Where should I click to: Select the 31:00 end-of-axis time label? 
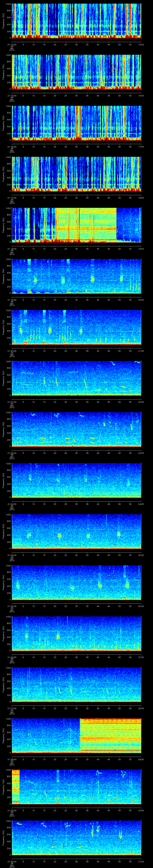(141, 861)
